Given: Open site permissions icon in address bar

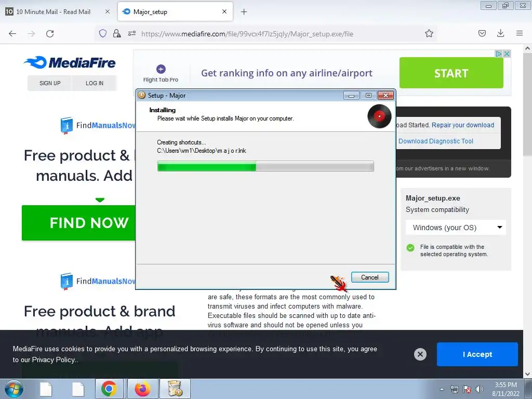Looking at the screenshot, I should pyautogui.click(x=131, y=33).
